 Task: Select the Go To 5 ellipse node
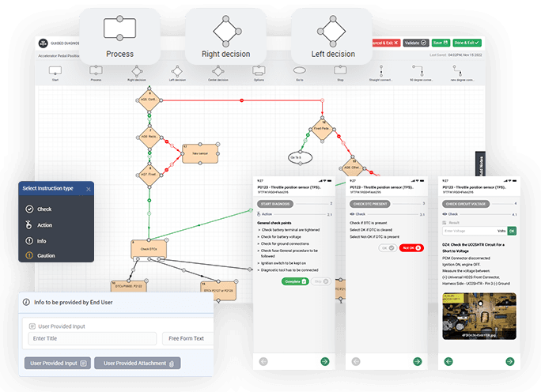[301, 157]
